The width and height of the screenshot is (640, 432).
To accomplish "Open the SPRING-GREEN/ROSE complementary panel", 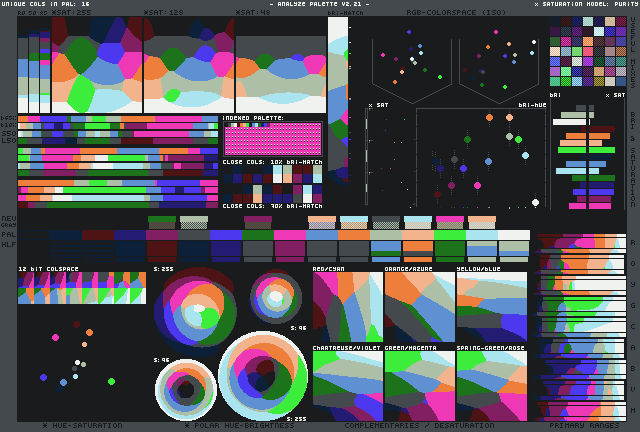I will [492, 386].
